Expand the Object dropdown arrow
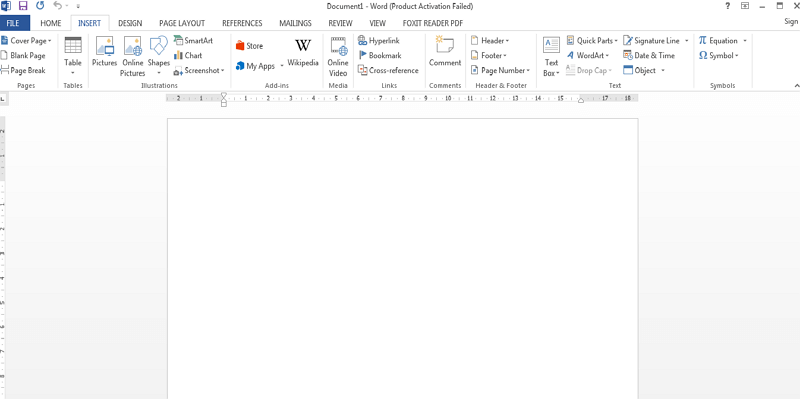The width and height of the screenshot is (800, 399). [x=663, y=70]
